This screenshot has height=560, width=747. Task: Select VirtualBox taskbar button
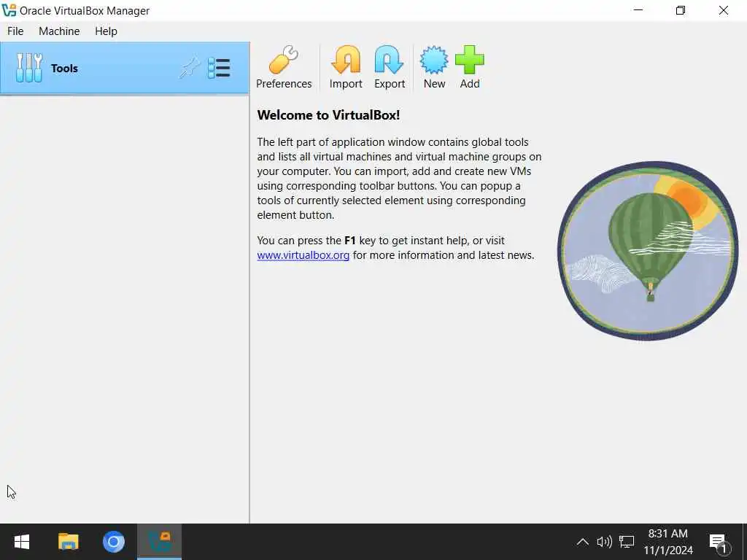[x=159, y=542]
